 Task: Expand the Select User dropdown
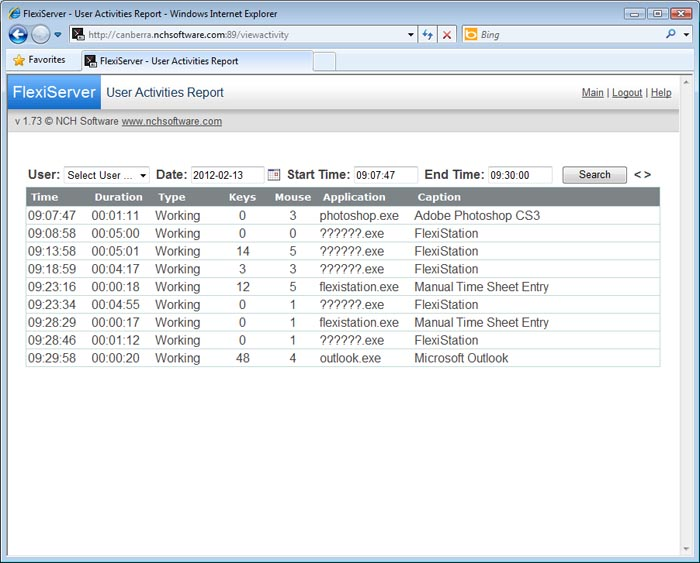[106, 175]
